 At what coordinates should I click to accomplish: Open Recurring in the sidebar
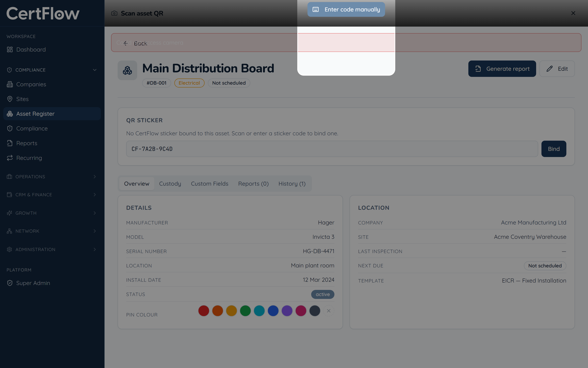point(52,158)
